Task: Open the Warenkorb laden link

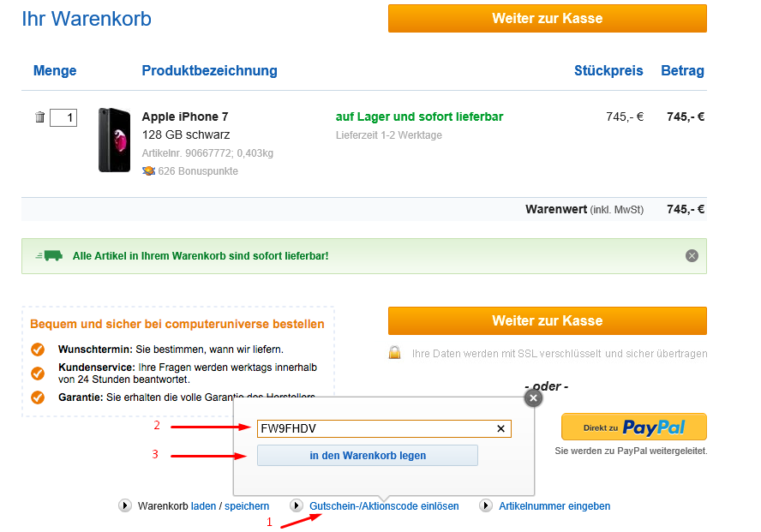Action: [203, 505]
